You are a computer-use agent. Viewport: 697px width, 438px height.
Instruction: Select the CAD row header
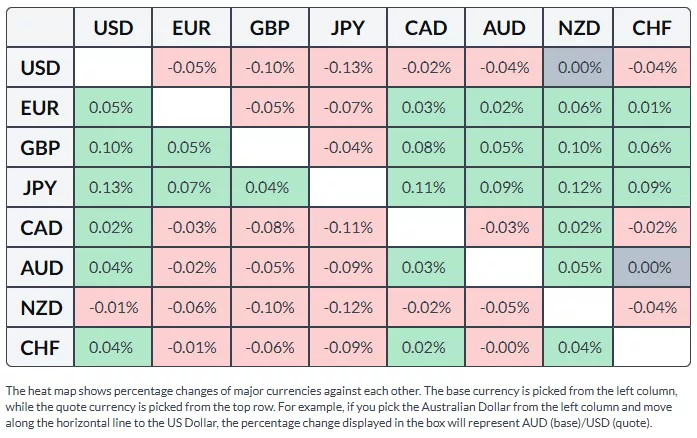pos(41,228)
